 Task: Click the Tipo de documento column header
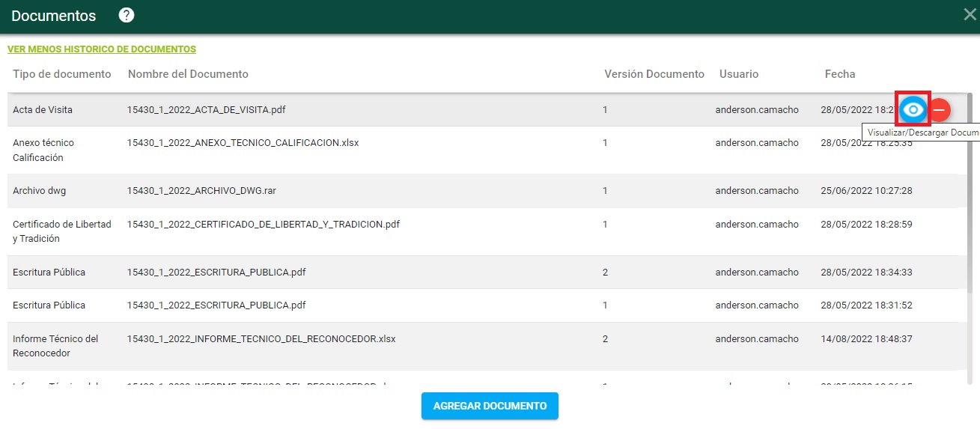[62, 74]
